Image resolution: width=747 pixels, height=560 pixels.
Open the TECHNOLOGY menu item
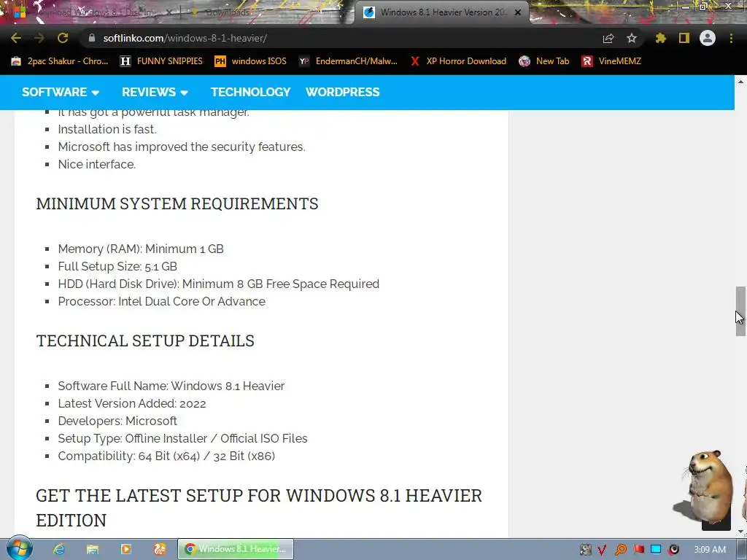251,92
